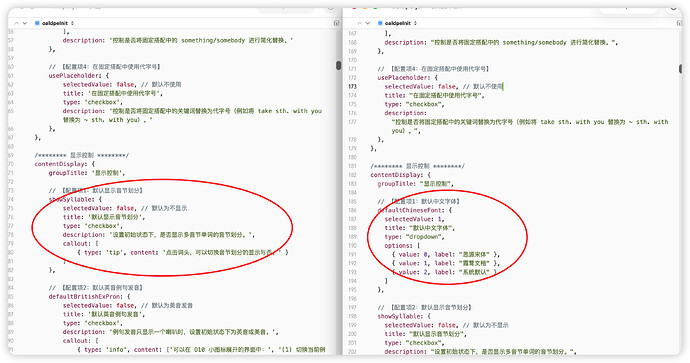
Task: Click '// 【配置项2: 默认英音例句发音】' comment, left window
Action: [96, 288]
